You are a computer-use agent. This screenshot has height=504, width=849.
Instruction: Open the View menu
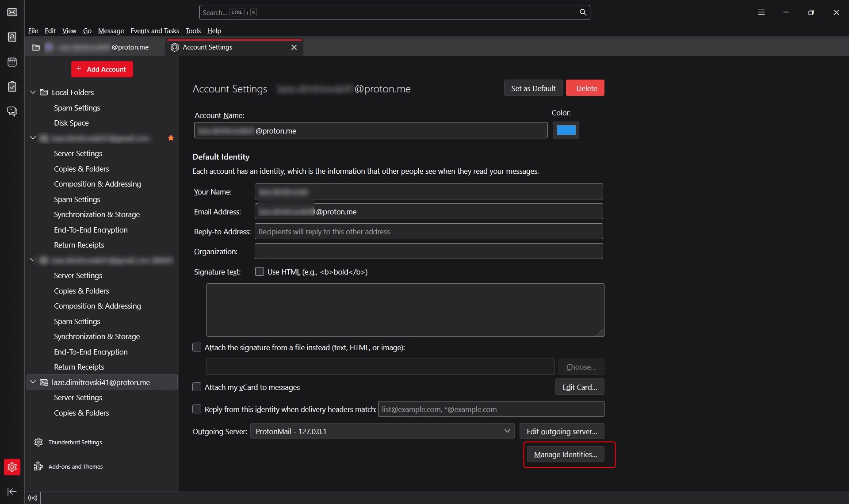click(x=69, y=31)
